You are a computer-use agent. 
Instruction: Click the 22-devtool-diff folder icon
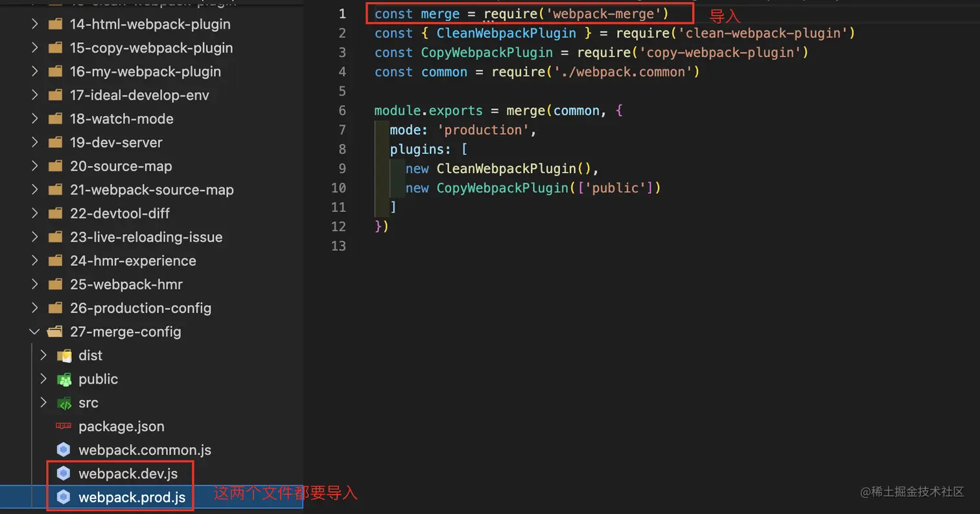(55, 214)
